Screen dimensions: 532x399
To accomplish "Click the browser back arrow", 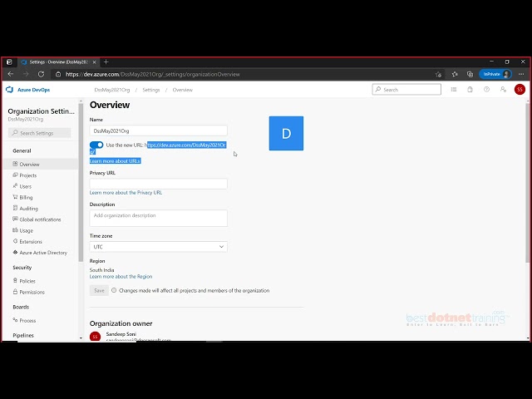I will 11,74.
